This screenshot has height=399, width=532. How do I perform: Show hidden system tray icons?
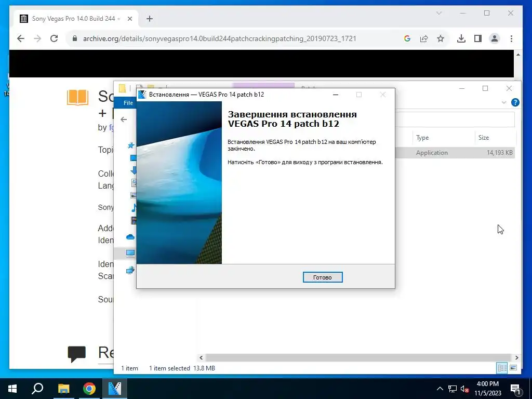(440, 389)
